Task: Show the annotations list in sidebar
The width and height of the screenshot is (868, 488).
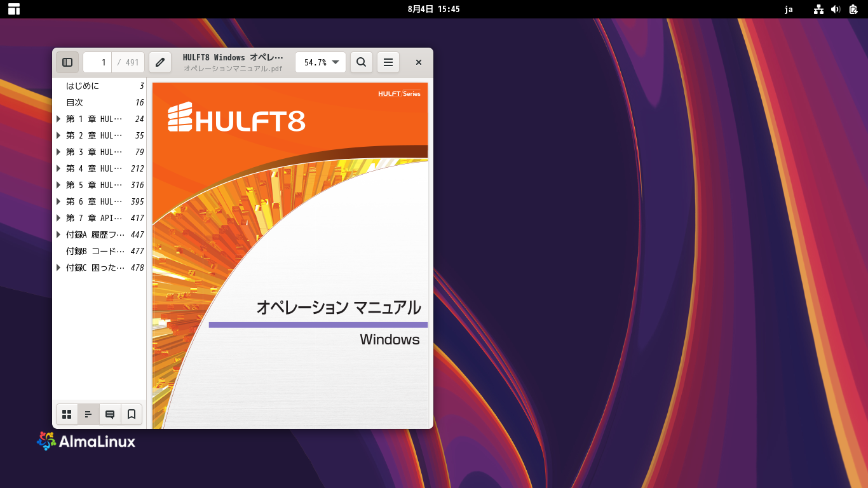Action: tap(110, 414)
